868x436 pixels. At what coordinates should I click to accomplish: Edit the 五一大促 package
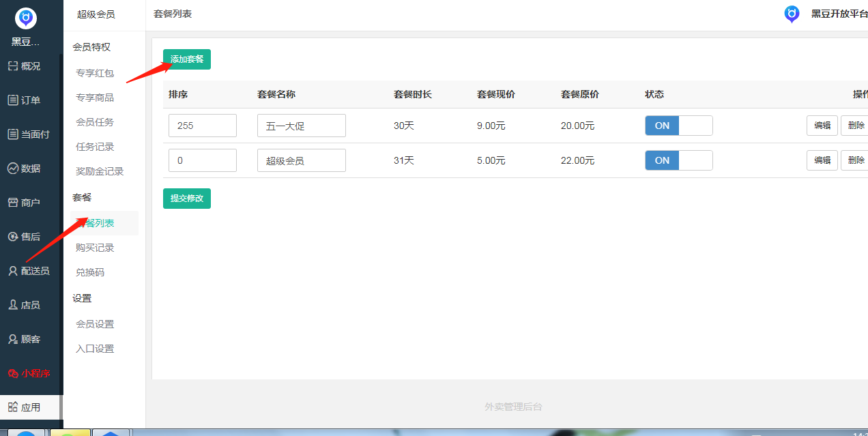pyautogui.click(x=822, y=126)
